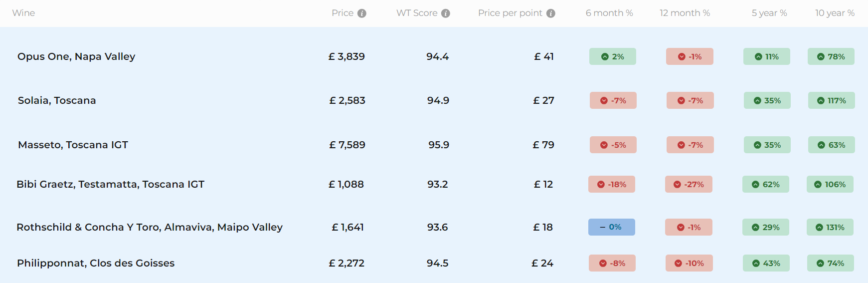Sort by the Wine column header
The image size is (868, 283).
23,13
